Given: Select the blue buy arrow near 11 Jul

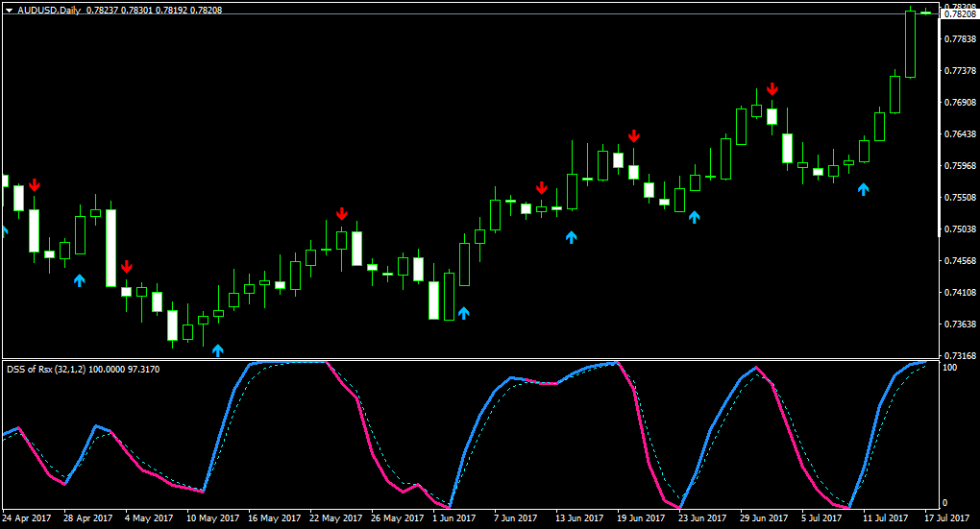Looking at the screenshot, I should 863,189.
